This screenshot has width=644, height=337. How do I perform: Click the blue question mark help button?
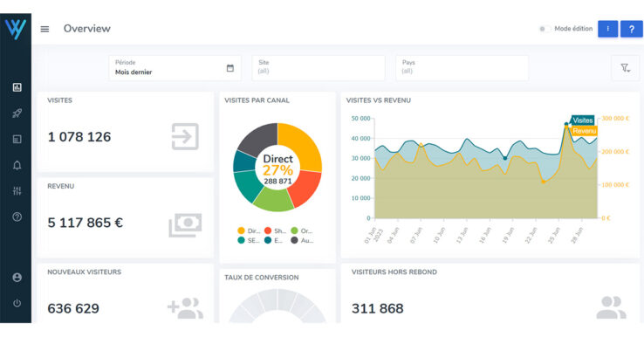[x=631, y=29]
